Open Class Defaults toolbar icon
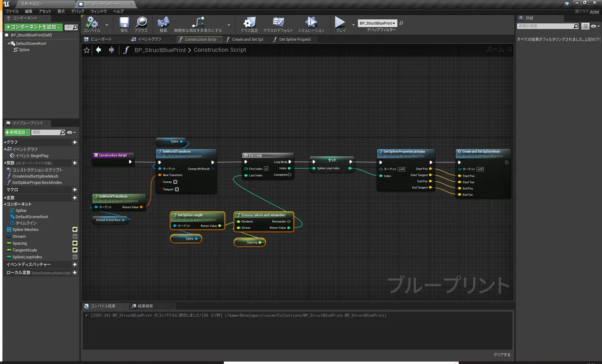602x364 pixels. tap(278, 22)
